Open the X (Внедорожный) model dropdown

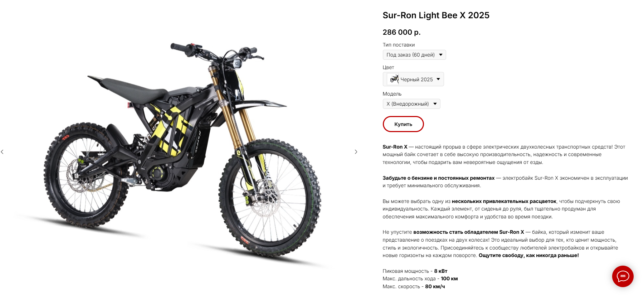(411, 104)
